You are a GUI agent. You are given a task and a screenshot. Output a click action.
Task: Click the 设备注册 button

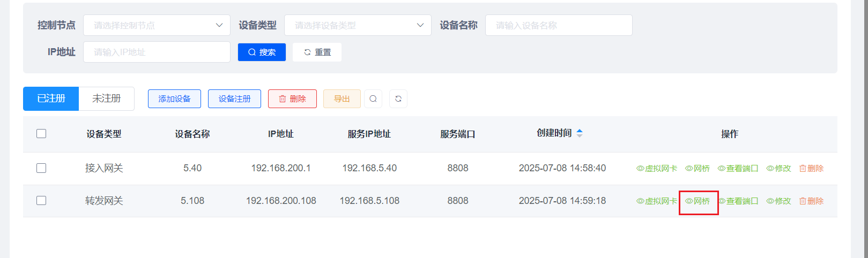[234, 98]
